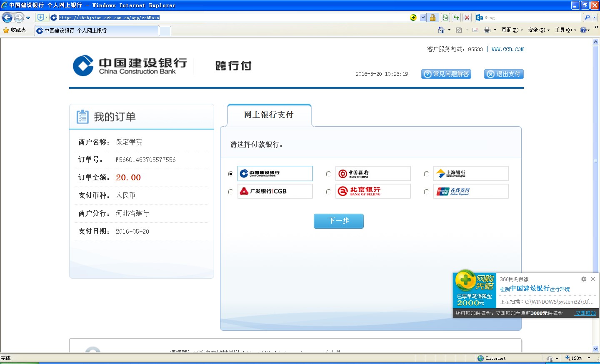This screenshot has width=600, height=364.
Task: Expand the 安全(S) dropdown menu
Action: tap(538, 30)
